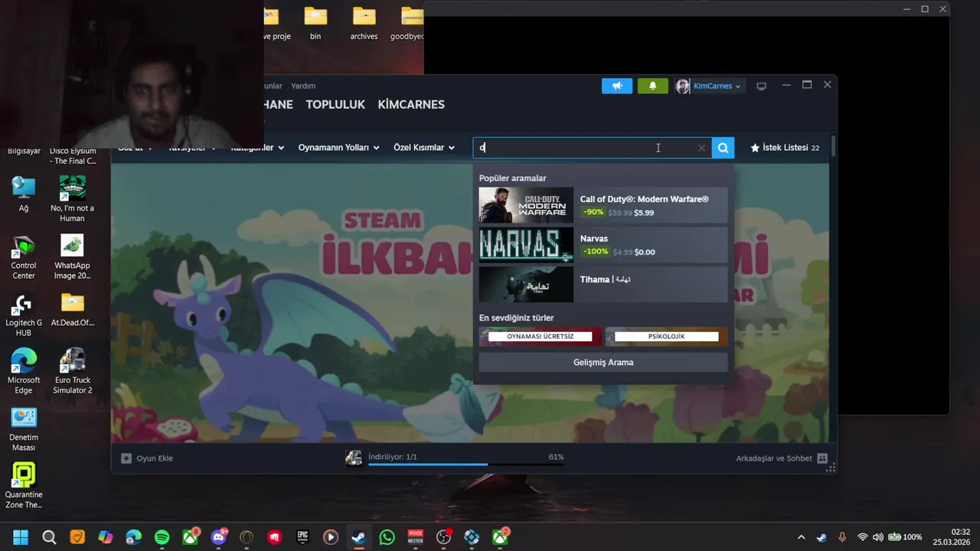This screenshot has height=551, width=980.
Task: Open the Denetim Masası desktop icon
Action: click(24, 429)
